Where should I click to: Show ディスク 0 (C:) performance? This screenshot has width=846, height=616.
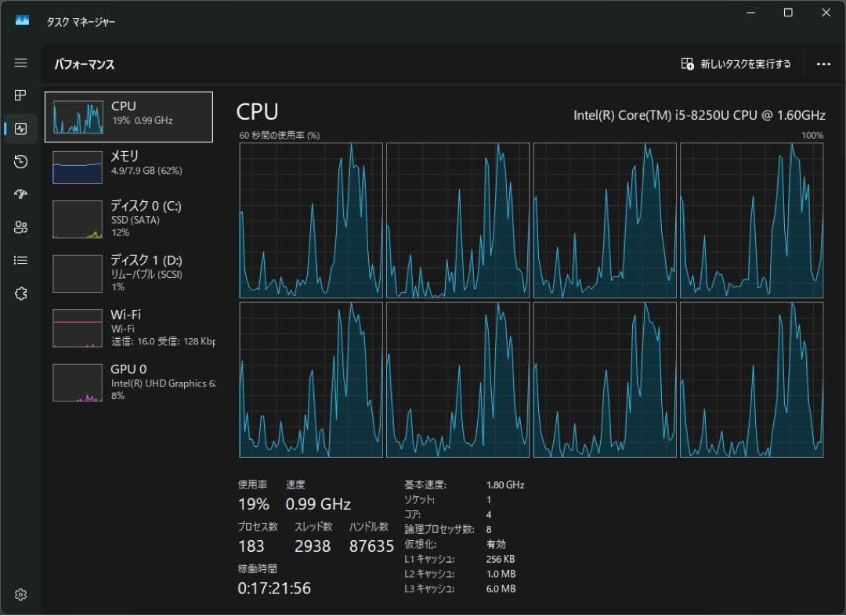point(128,218)
